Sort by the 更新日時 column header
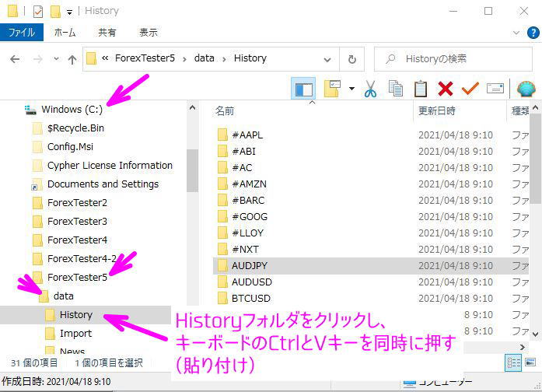Viewport: 542px width, 392px height. (437, 111)
